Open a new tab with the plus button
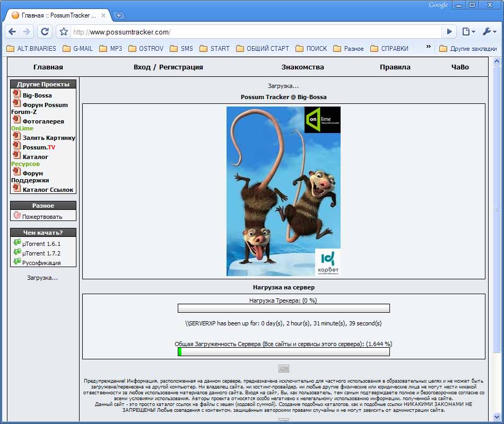The width and height of the screenshot is (504, 424). click(119, 15)
